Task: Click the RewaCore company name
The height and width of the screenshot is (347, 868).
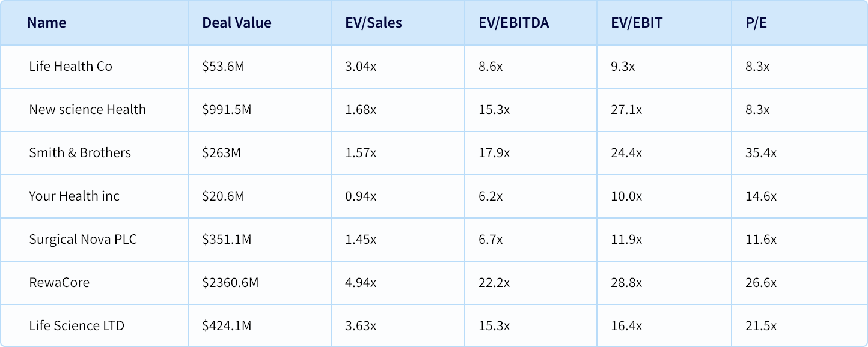Action: (x=59, y=282)
